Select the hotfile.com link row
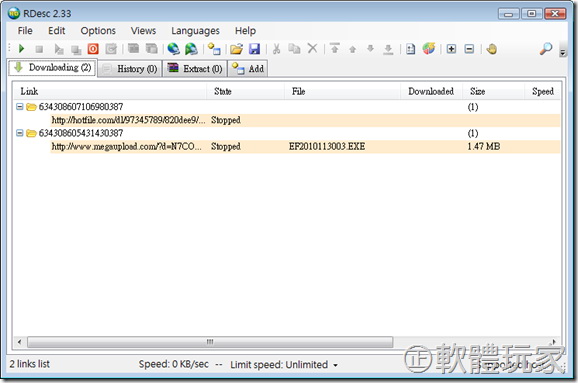Image resolution: width=578 pixels, height=383 pixels. [x=305, y=120]
